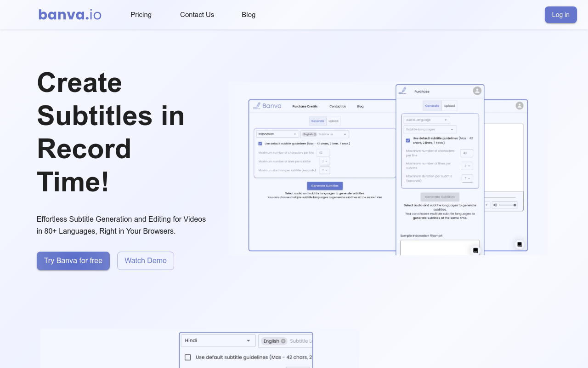Screen dimensions: 588x368
Task: Click the Subtitle languages dropdown in the mobile preview
Action: tap(430, 129)
